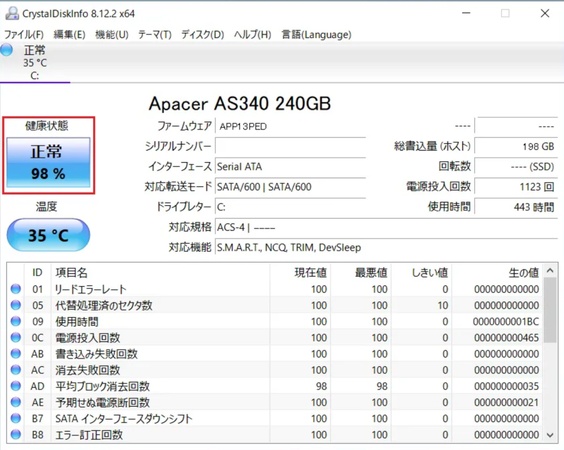Open the ファイル(F) menu
564x450 pixels.
click(x=24, y=35)
